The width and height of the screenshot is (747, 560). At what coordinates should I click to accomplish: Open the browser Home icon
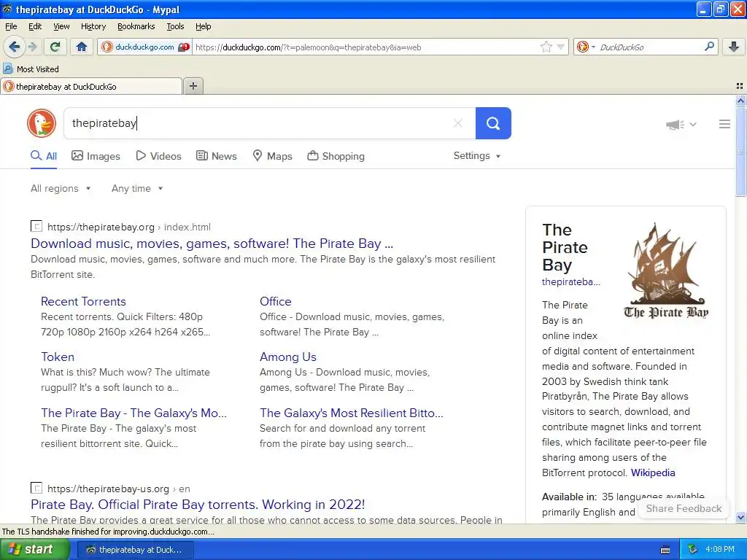(82, 47)
